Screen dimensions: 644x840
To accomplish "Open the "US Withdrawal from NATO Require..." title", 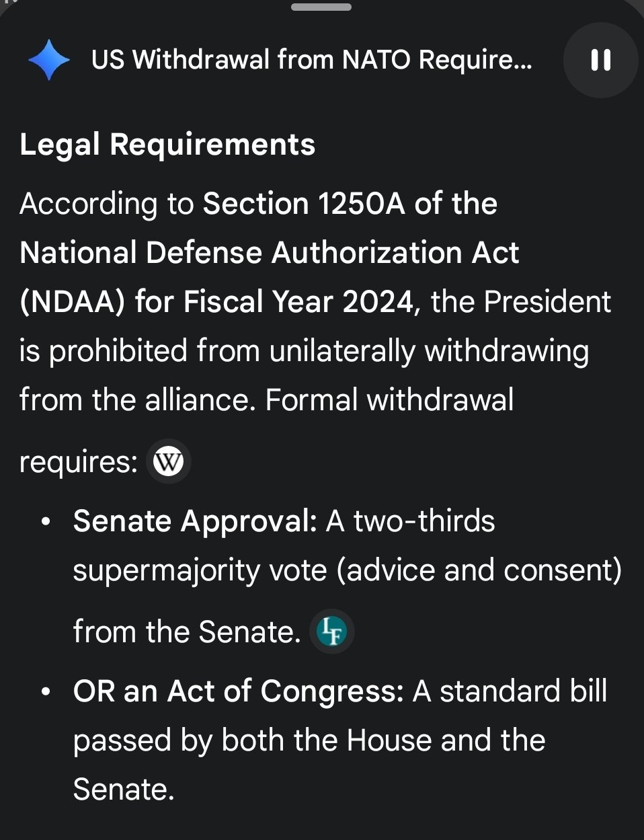I will pos(311,61).
